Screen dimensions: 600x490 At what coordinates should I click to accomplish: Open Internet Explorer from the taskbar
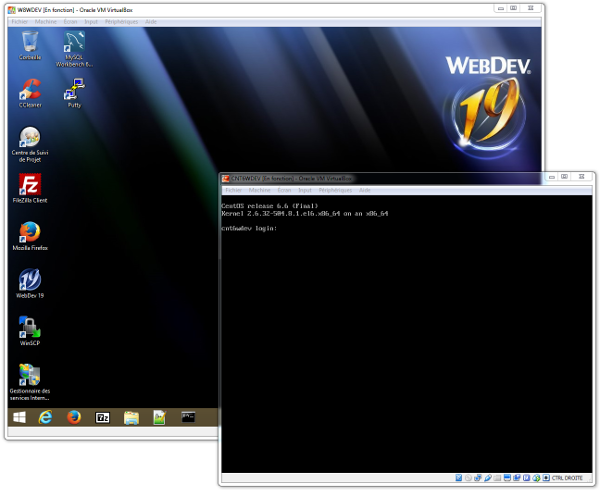(45, 417)
